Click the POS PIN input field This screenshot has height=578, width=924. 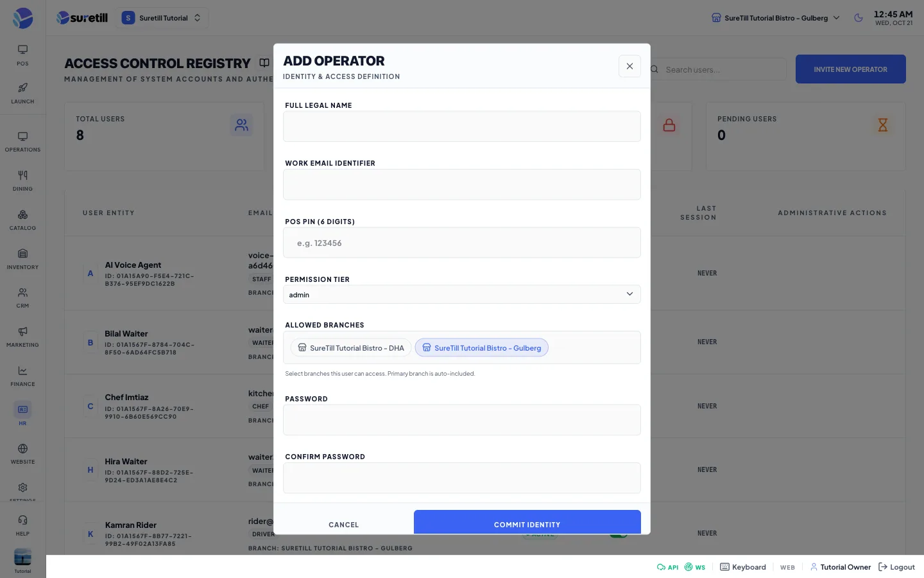pyautogui.click(x=462, y=243)
